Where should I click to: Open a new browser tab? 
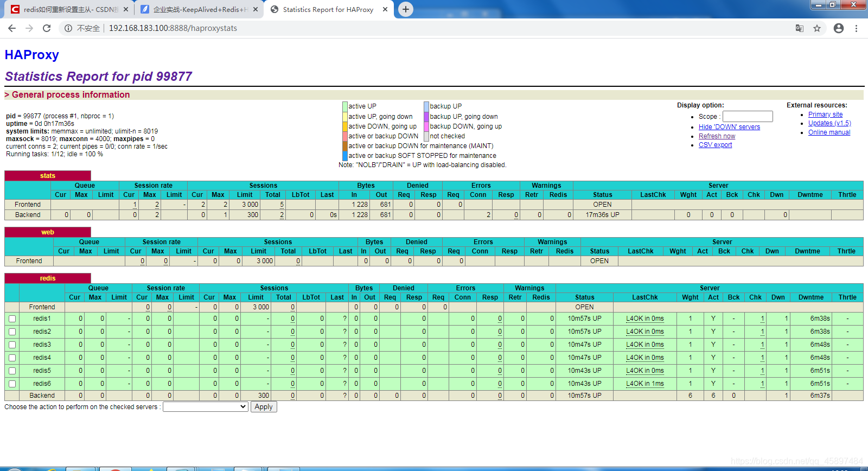[405, 9]
